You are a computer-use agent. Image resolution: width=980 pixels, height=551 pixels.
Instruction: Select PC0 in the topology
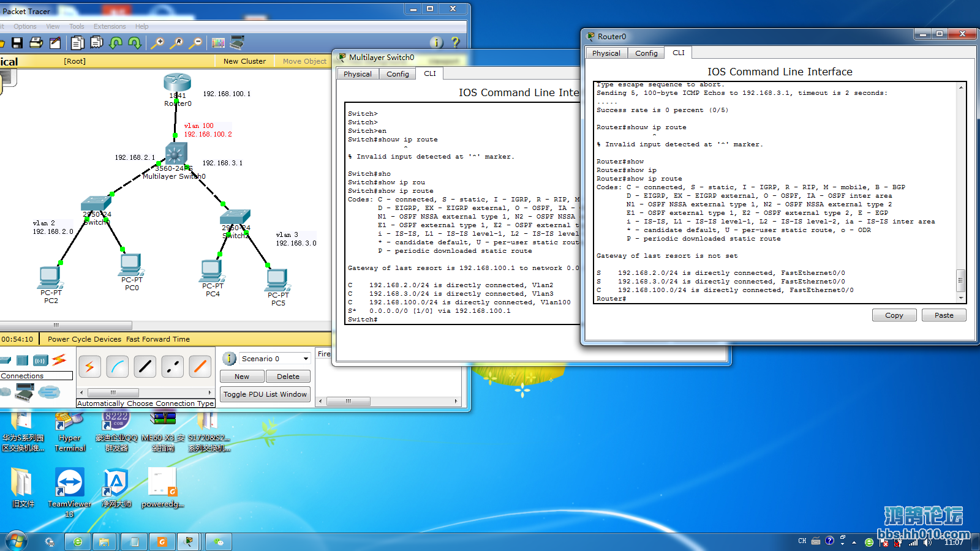coord(131,265)
